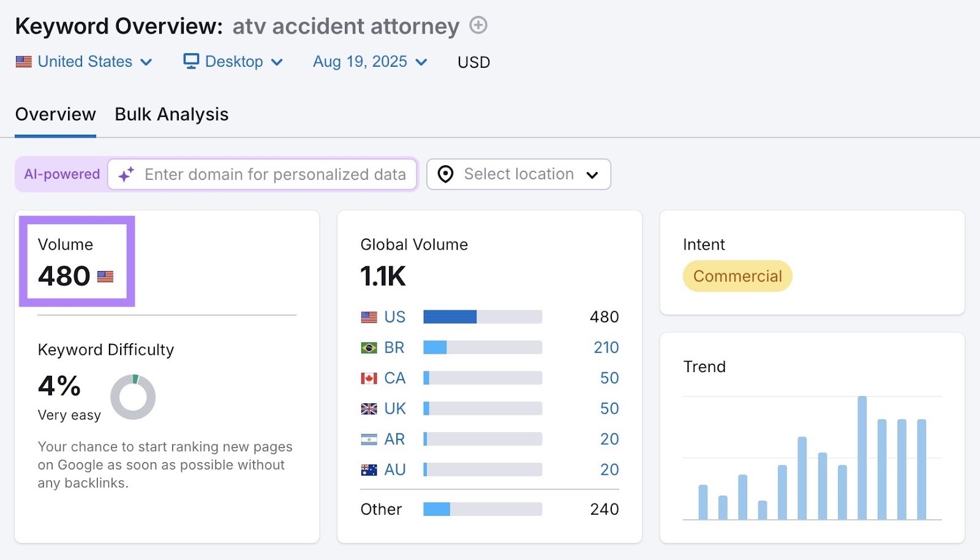The width and height of the screenshot is (980, 560).
Task: Click the Brazil flag in the Global Volume list
Action: tap(368, 347)
